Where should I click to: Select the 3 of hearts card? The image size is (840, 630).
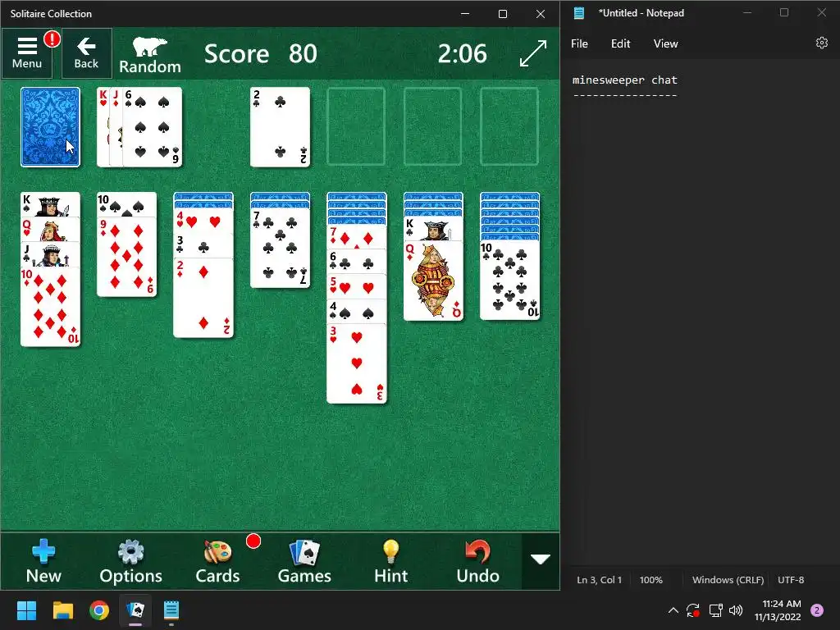[x=357, y=364]
